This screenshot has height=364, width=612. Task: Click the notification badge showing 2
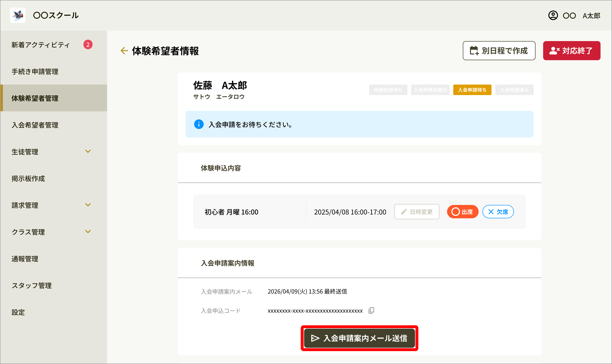pyautogui.click(x=88, y=45)
